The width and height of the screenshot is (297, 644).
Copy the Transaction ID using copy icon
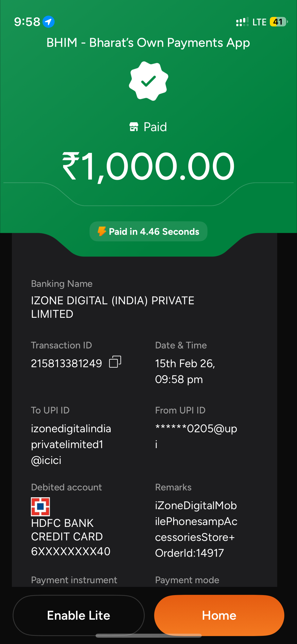click(115, 362)
